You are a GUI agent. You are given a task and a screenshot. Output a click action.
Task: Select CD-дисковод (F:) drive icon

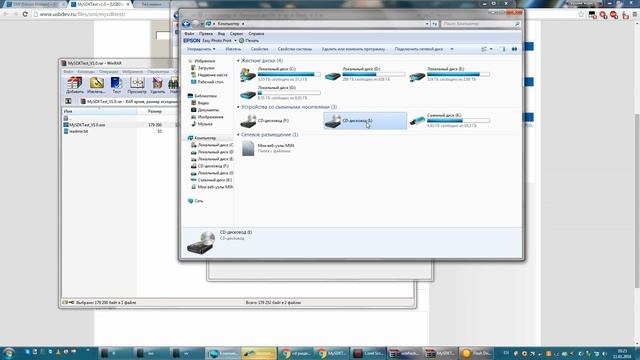[248, 121]
